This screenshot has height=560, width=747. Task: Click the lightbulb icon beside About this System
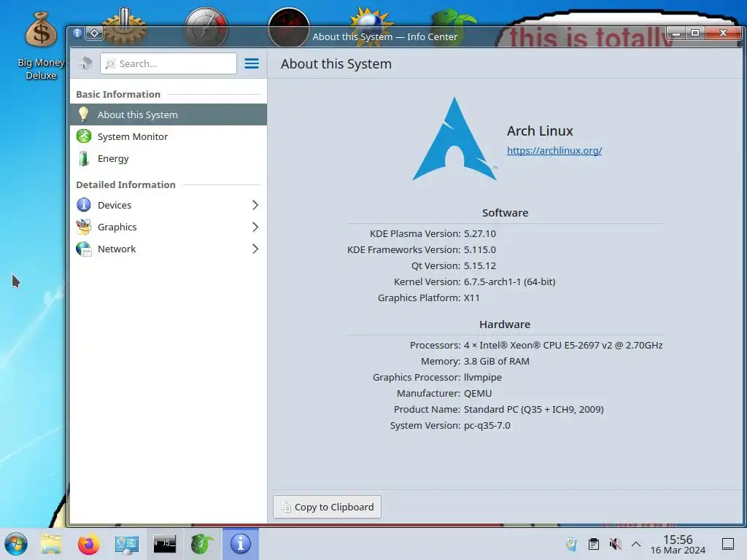[x=83, y=114]
